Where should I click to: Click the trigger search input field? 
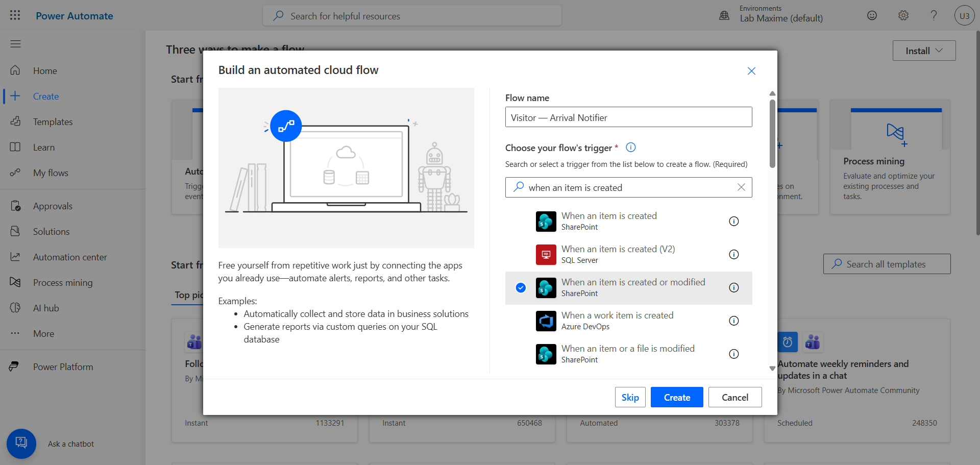628,187
